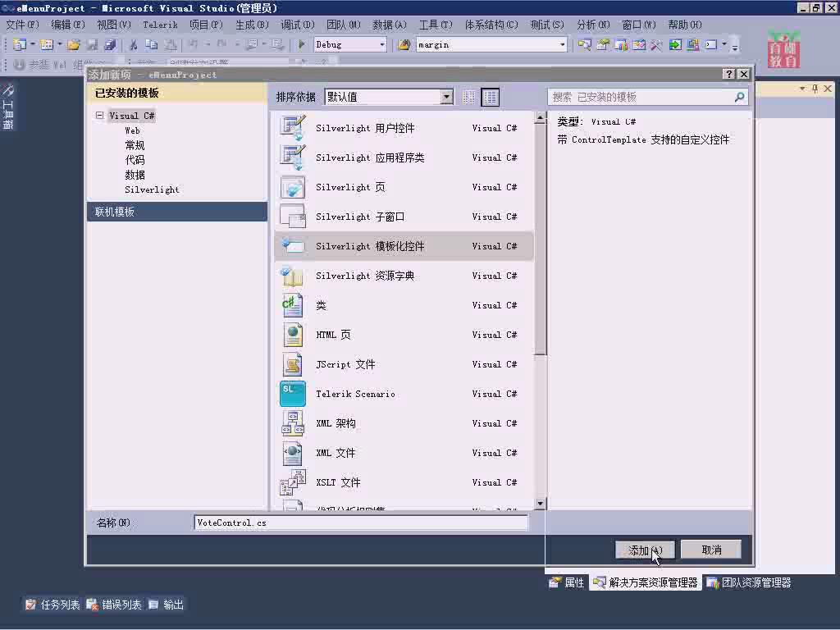Open the 错误列表 error list tab

[113, 605]
